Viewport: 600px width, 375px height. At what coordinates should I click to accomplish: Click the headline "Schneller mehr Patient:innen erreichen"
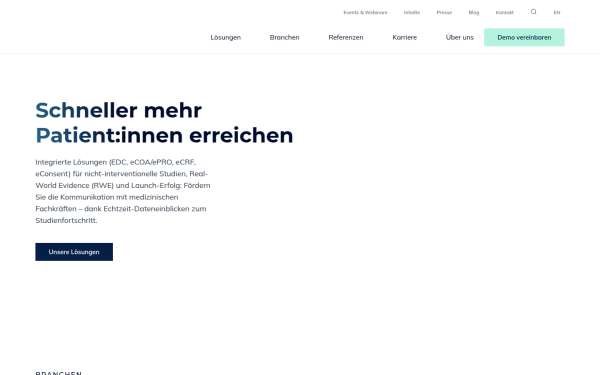click(164, 123)
